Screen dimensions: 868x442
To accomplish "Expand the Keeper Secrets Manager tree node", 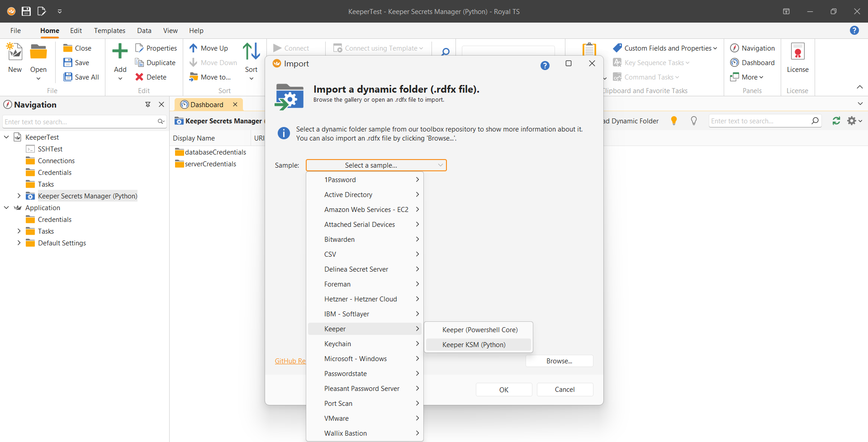I will pyautogui.click(x=19, y=196).
